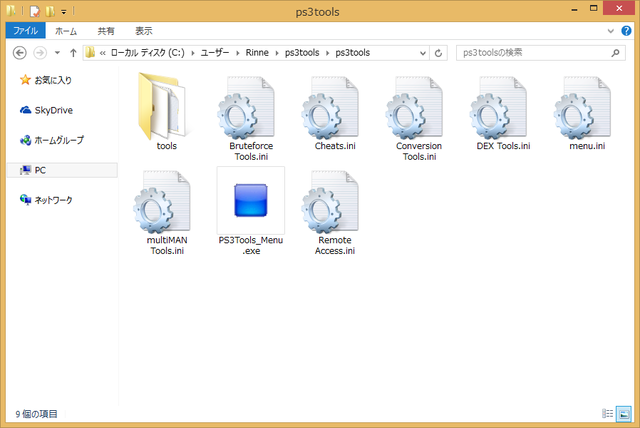Open recent locations dropdown arrow
Image resolution: width=640 pixels, height=428 pixels.
pyautogui.click(x=57, y=53)
